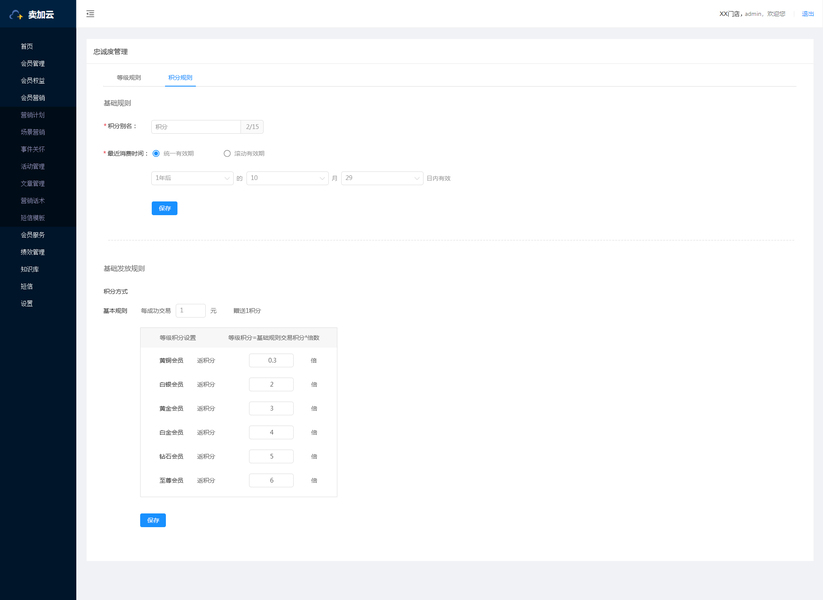
Task: Click the 等级积分设置 table header
Action: pyautogui.click(x=178, y=338)
